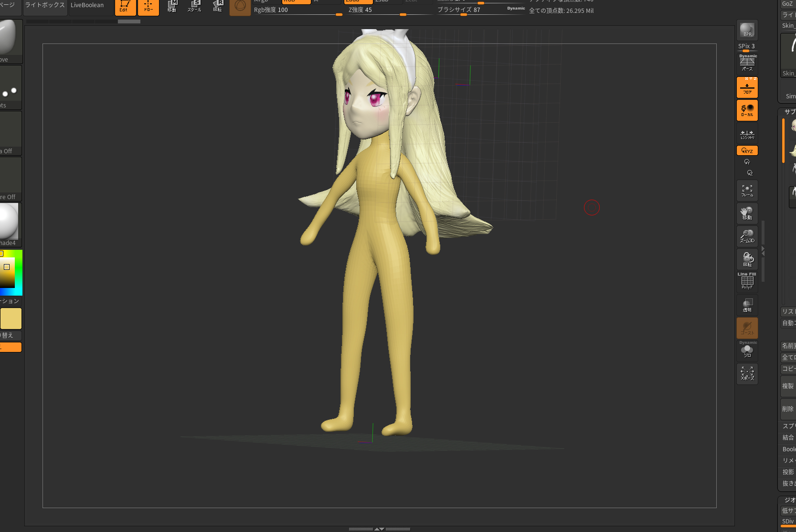The height and width of the screenshot is (532, 796).
Task: Open the Lightbox (ライトボックス) button
Action: pos(45,5)
